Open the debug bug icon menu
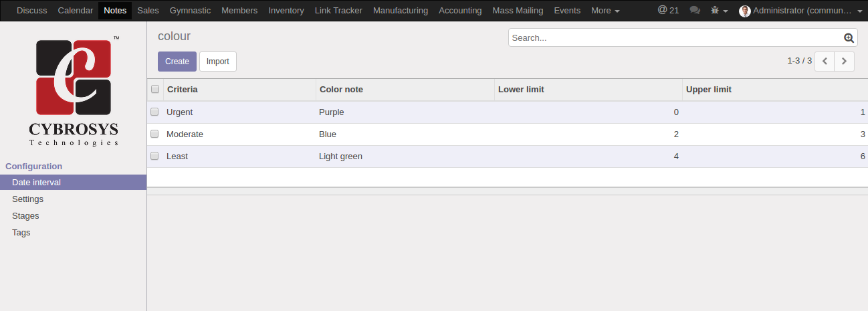The height and width of the screenshot is (311, 868). click(719, 11)
